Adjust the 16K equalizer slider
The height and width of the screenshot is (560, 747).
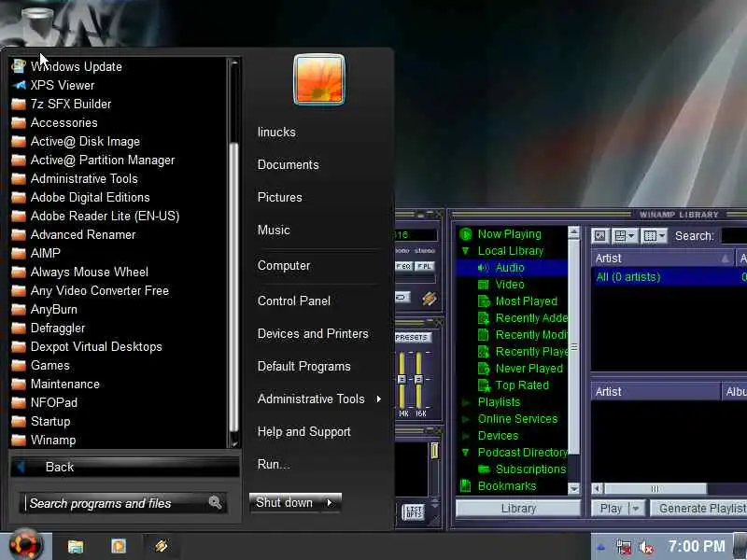(418, 379)
